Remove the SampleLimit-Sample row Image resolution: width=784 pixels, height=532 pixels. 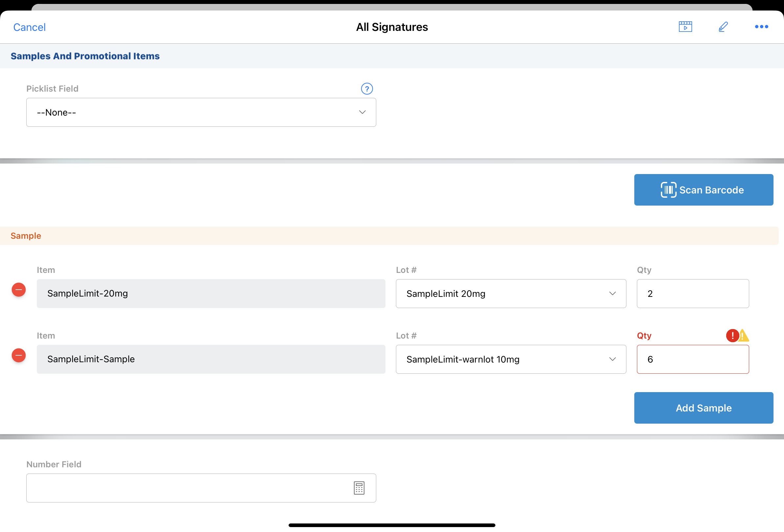[x=19, y=356]
